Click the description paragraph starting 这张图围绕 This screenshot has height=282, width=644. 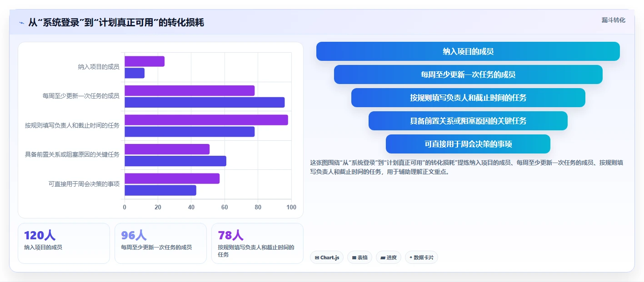pyautogui.click(x=467, y=167)
